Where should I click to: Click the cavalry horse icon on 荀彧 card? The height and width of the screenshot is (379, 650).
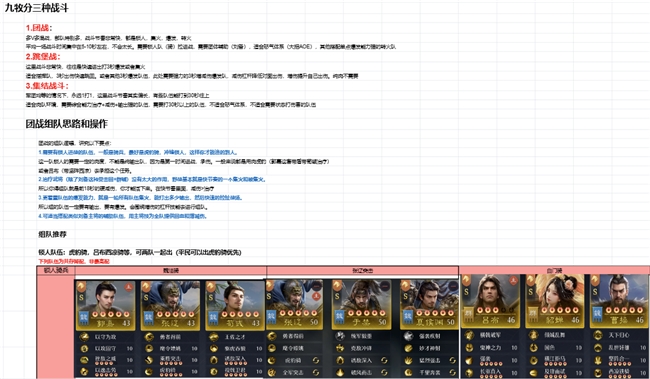pos(211,287)
